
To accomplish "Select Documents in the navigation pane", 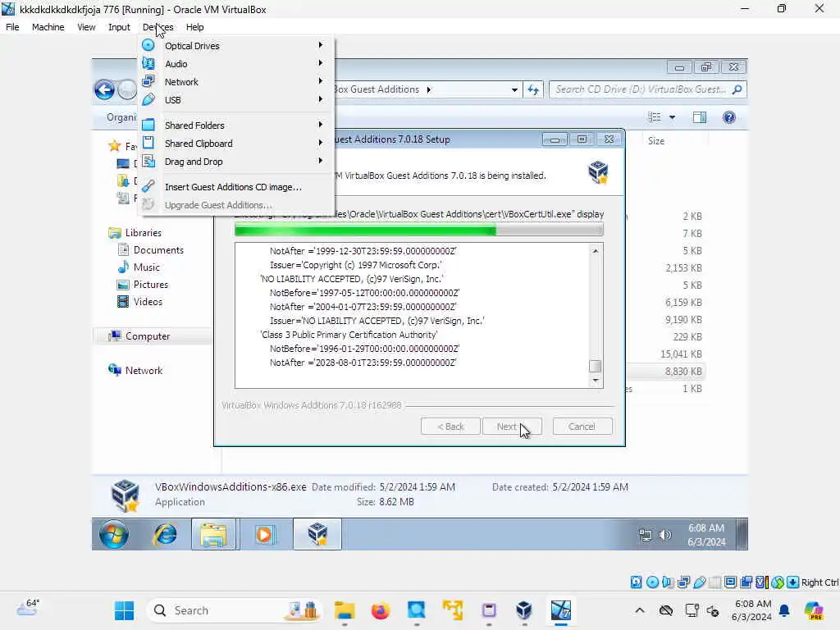I will [158, 250].
